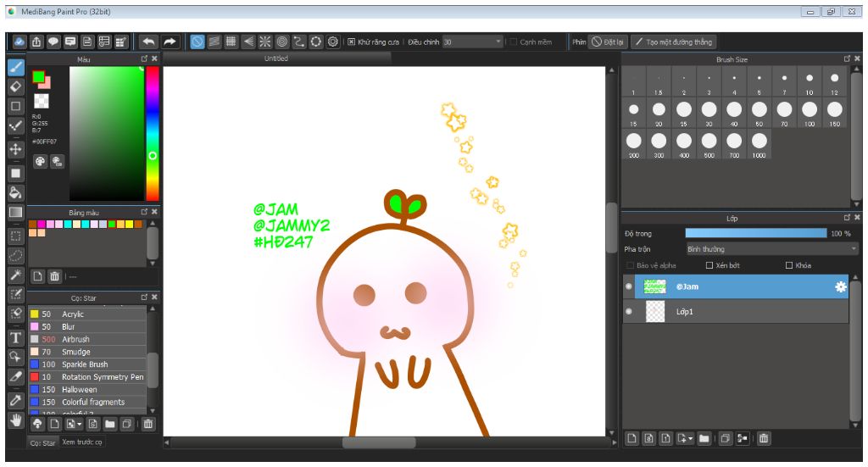Viewport: 868px width, 467px height.
Task: Click Đặt lại reset button
Action: point(607,42)
